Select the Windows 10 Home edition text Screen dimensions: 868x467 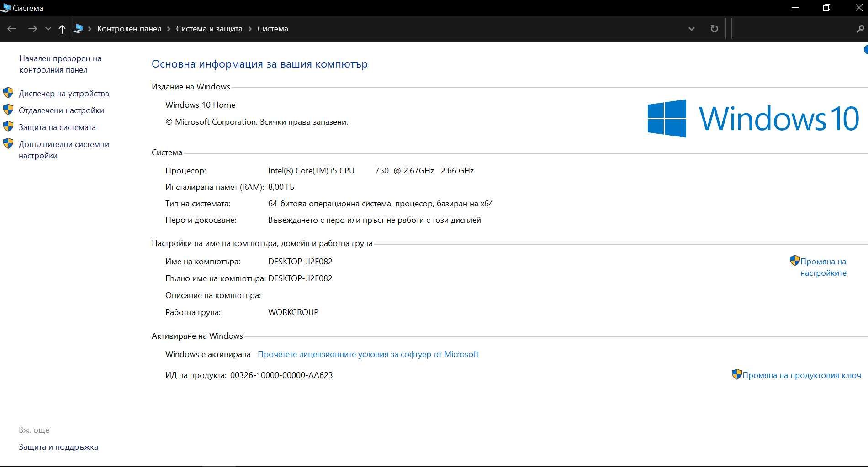200,105
